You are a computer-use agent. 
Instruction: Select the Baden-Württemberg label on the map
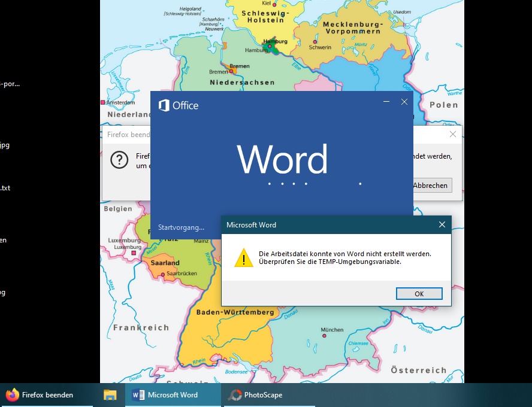tap(235, 312)
